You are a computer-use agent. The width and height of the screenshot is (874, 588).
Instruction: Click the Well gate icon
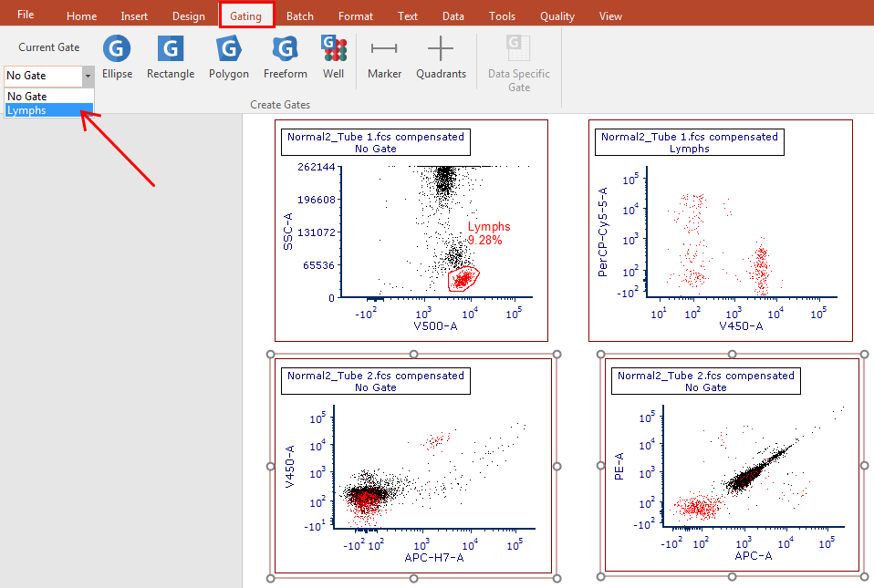[x=334, y=57]
